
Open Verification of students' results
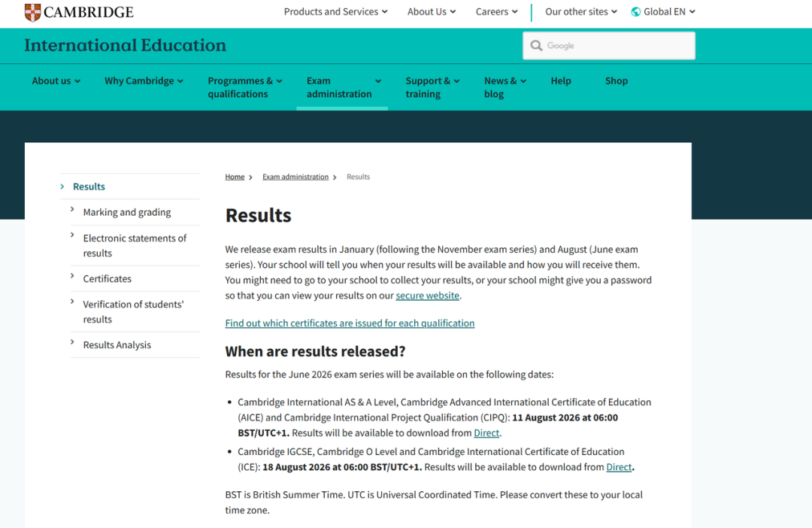[133, 312]
